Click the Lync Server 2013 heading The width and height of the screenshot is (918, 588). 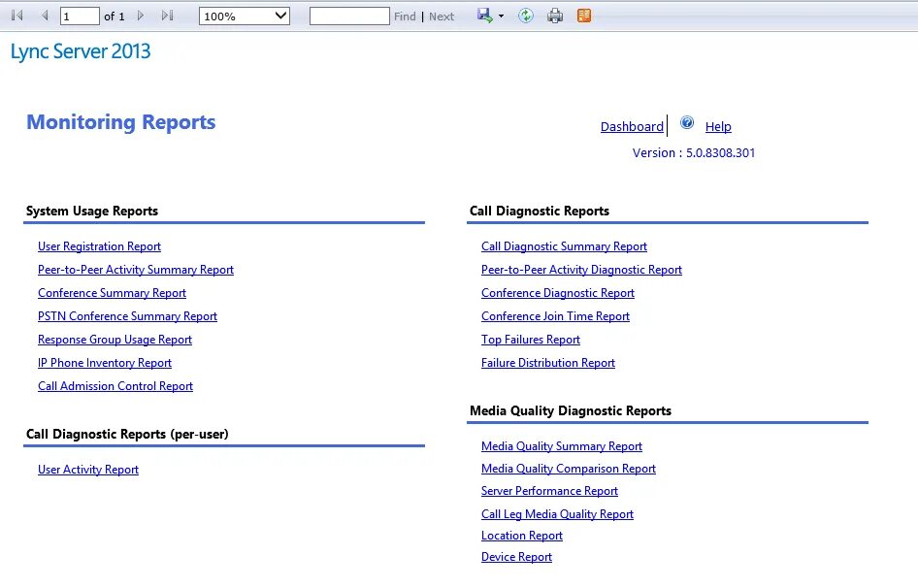coord(81,51)
